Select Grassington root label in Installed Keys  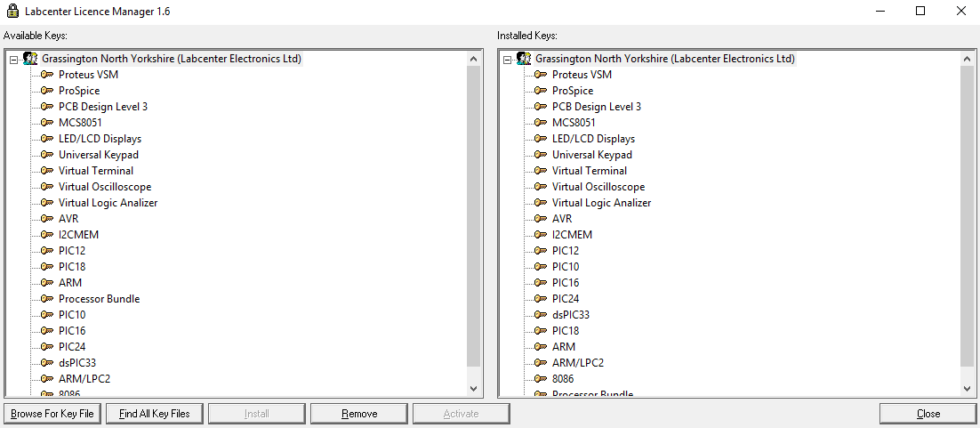[x=665, y=59]
